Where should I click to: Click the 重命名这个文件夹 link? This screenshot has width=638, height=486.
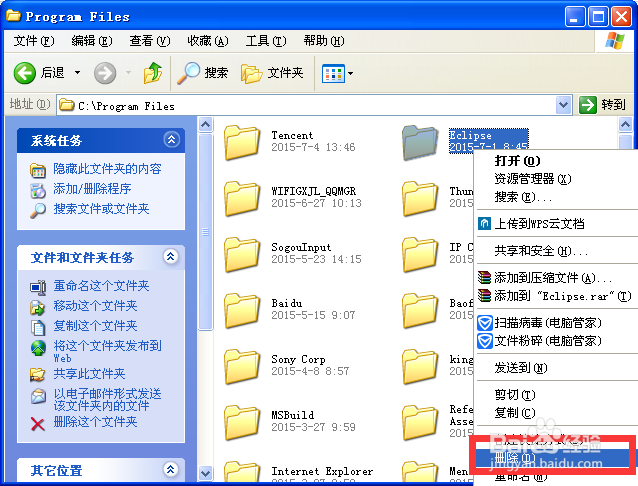coord(101,286)
